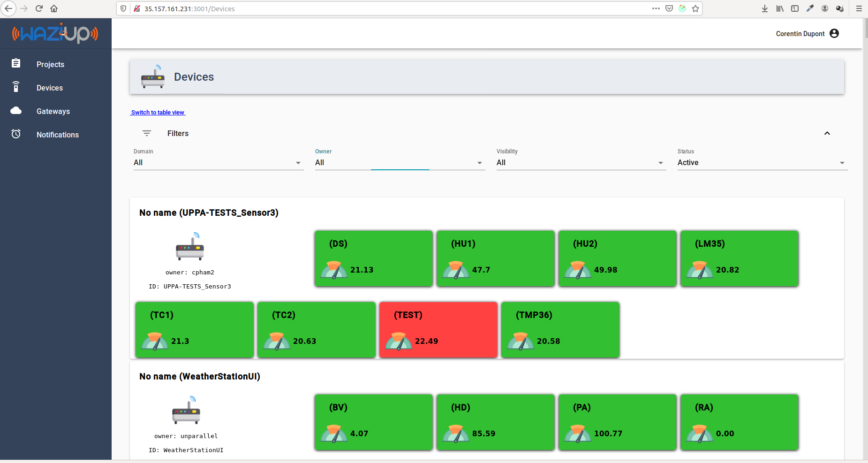Open the Status dropdown showing Active
This screenshot has width=868, height=463.
(762, 163)
